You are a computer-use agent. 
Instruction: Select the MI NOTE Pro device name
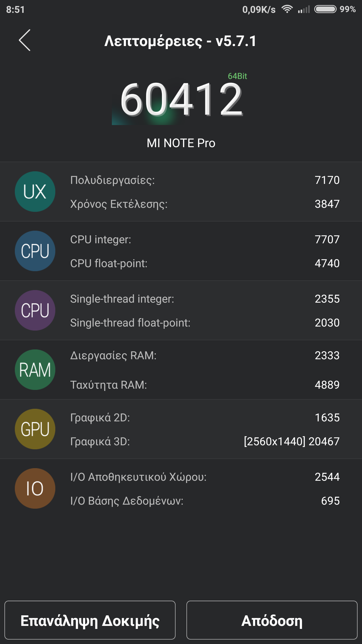click(181, 143)
